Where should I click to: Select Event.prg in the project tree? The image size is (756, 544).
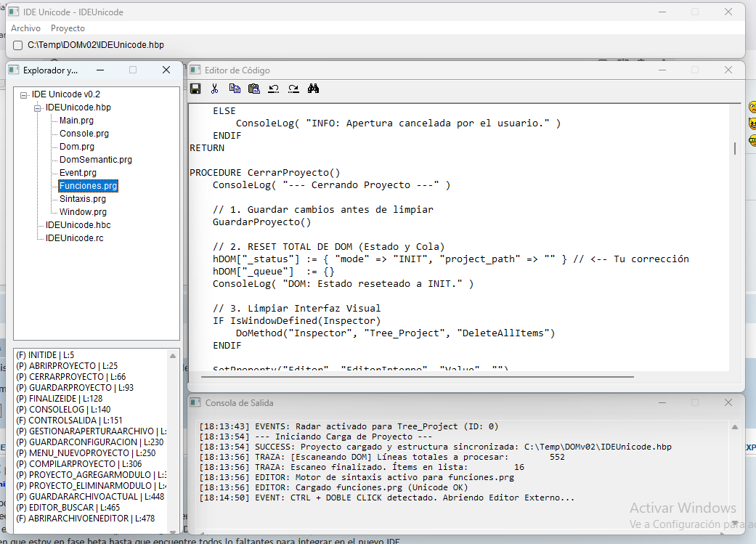click(78, 173)
